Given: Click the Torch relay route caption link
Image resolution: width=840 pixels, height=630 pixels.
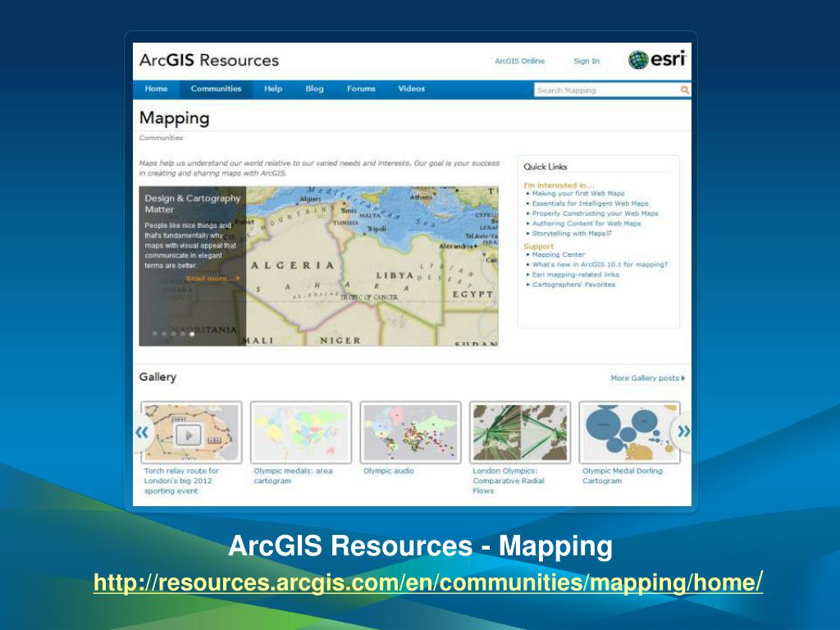Looking at the screenshot, I should tap(181, 481).
